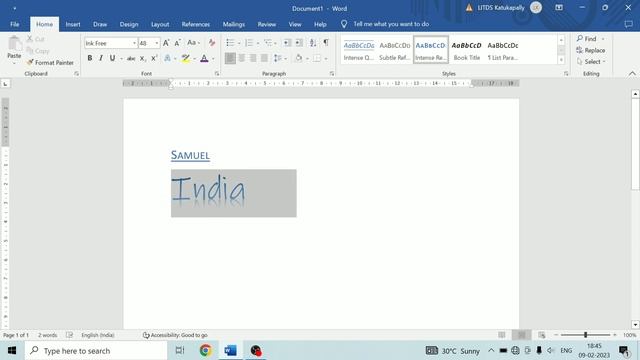Click the Format Painter button
This screenshot has height=360, width=640.
pos(50,62)
